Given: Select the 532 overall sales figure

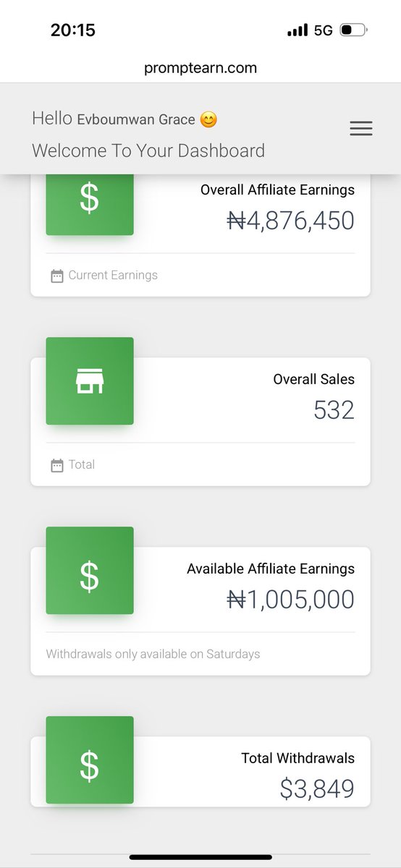Looking at the screenshot, I should point(334,410).
